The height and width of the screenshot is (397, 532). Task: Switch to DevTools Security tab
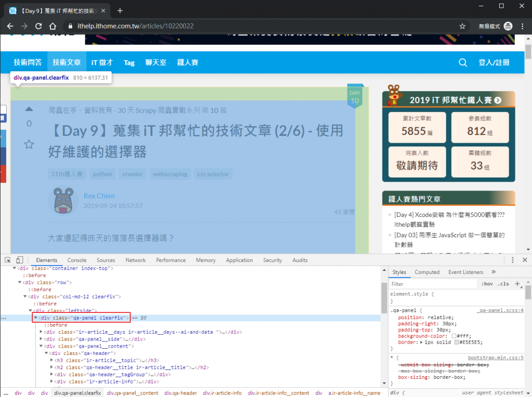click(x=272, y=260)
